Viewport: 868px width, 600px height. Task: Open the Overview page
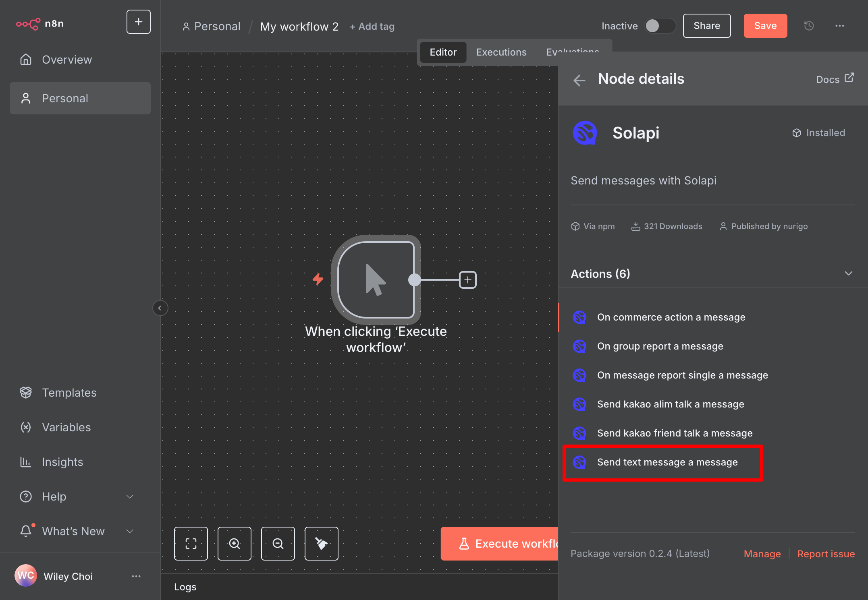tap(80, 60)
